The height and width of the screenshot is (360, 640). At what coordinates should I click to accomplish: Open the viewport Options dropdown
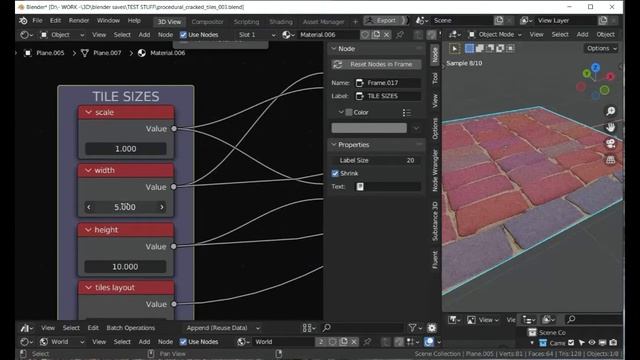[602, 49]
